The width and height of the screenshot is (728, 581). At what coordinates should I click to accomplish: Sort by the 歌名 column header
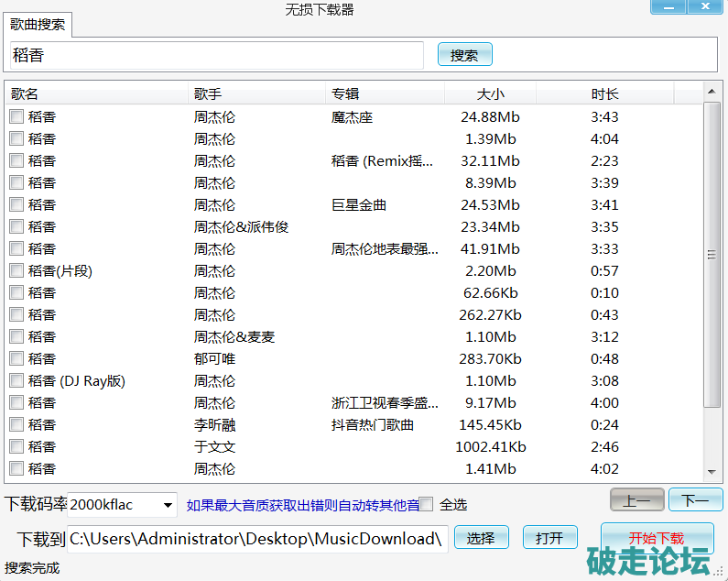[x=96, y=93]
